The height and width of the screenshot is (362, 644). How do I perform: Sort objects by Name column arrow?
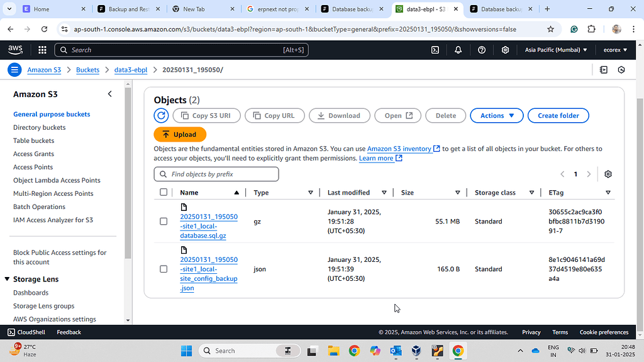tap(236, 193)
